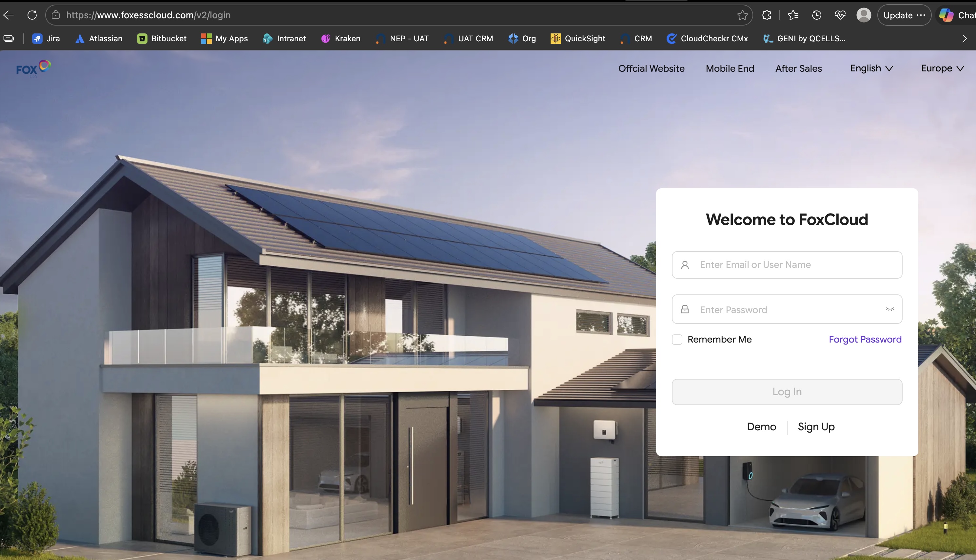Click the Forgot Password link

pos(865,339)
